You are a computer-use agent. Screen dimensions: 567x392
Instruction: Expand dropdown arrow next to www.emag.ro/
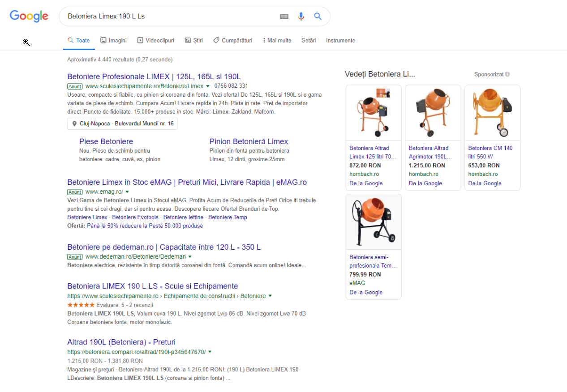tap(127, 192)
